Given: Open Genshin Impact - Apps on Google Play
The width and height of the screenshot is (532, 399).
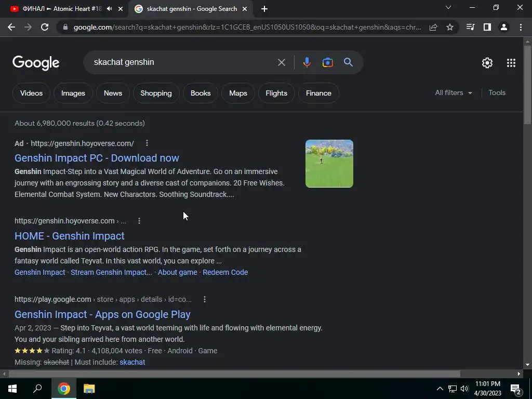Looking at the screenshot, I should (x=102, y=314).
